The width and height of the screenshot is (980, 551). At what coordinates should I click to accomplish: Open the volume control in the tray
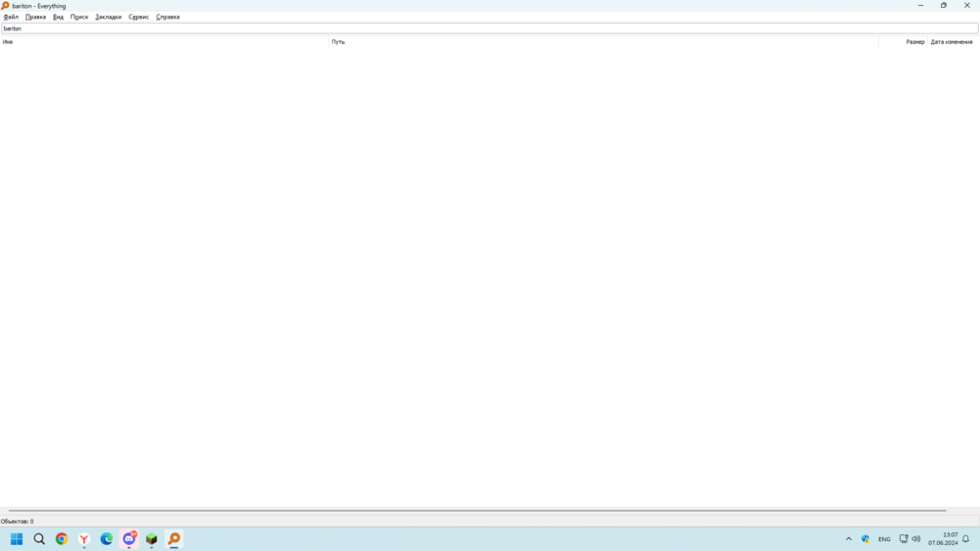[x=916, y=538]
